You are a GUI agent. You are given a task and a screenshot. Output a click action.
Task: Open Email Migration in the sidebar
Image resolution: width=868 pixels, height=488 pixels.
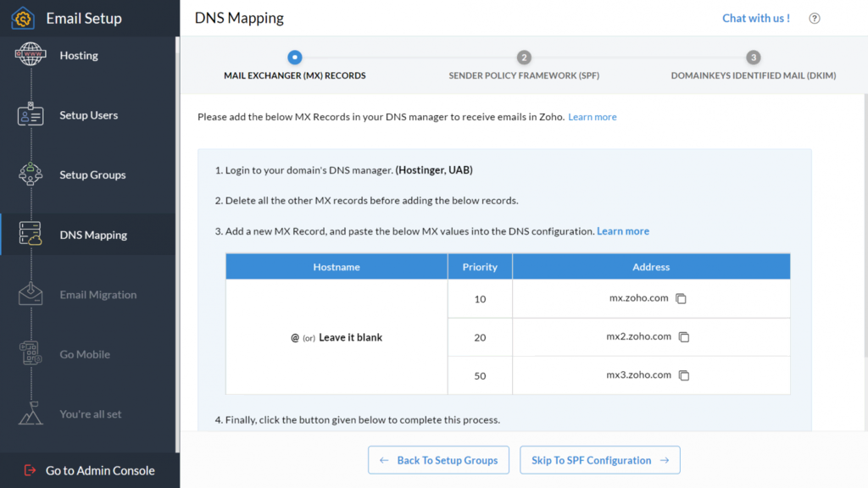pyautogui.click(x=97, y=295)
